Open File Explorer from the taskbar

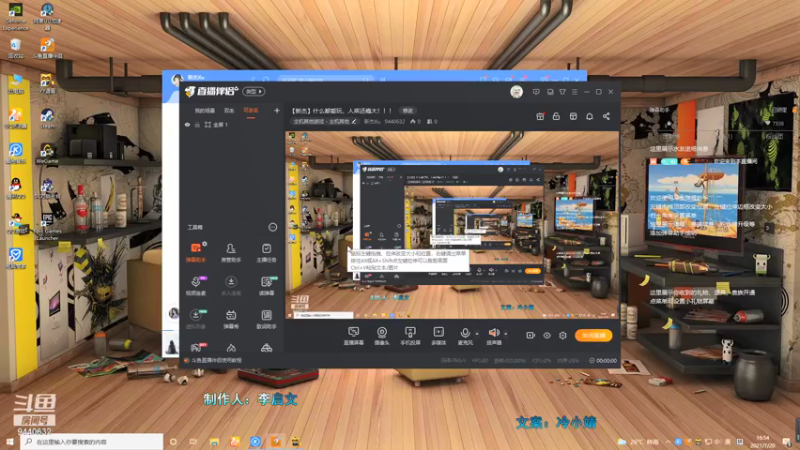[x=214, y=442]
